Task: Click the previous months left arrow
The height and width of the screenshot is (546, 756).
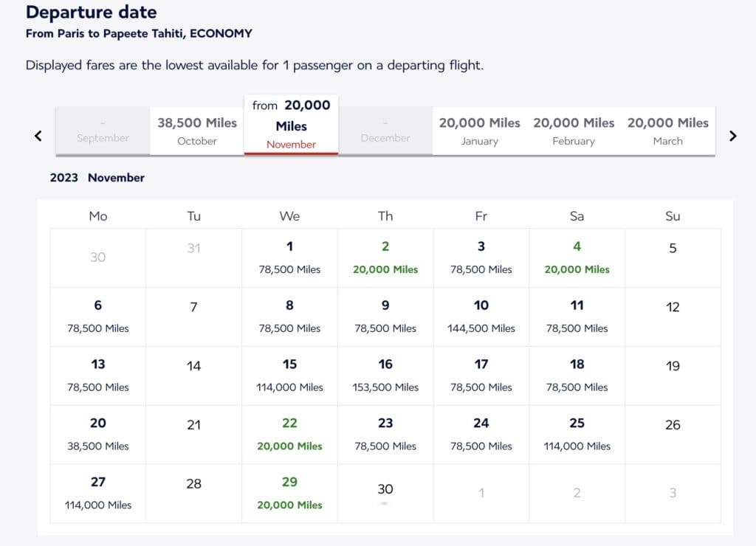Action: pyautogui.click(x=38, y=136)
